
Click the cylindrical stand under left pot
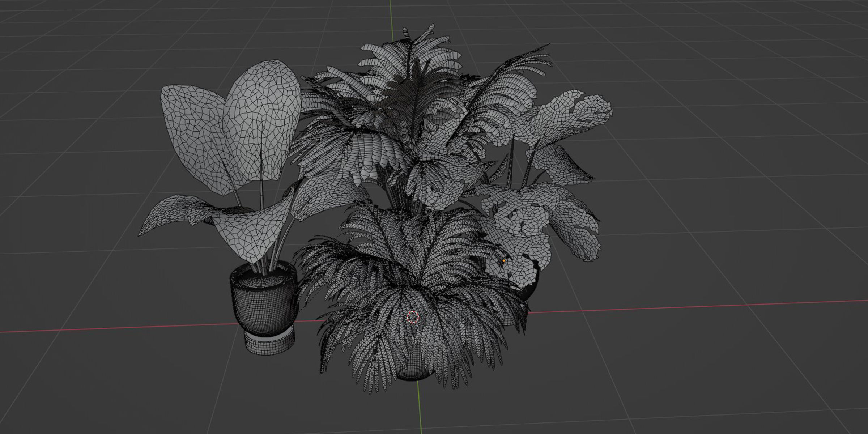pyautogui.click(x=270, y=341)
